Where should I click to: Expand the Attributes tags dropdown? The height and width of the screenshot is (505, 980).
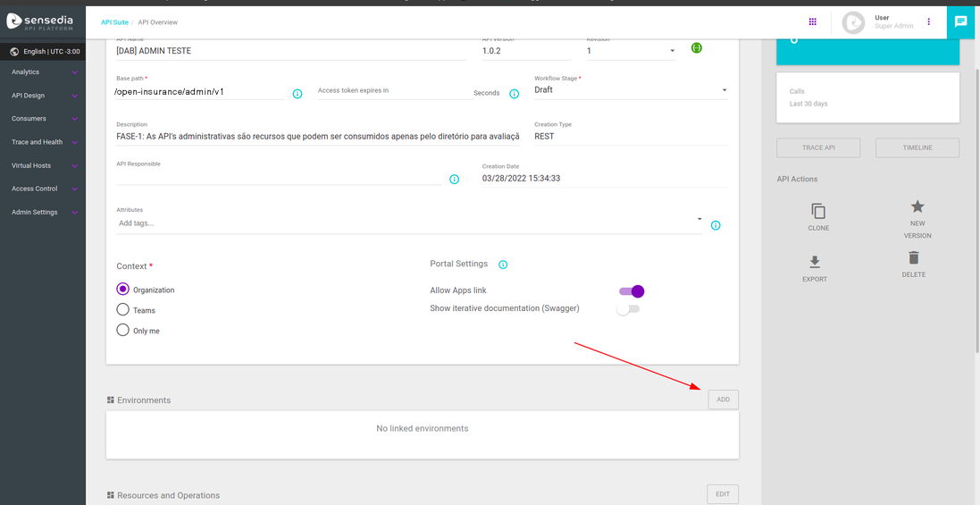point(699,220)
